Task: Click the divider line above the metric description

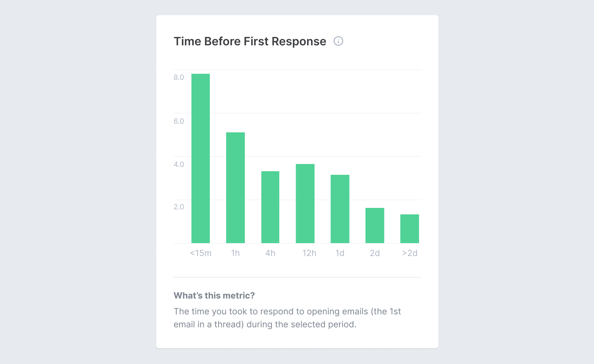Action: [297, 277]
